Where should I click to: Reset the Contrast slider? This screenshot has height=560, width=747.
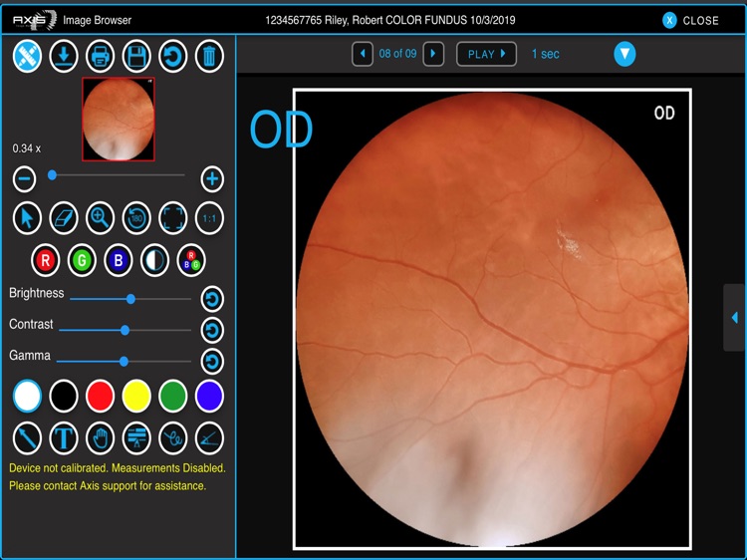pyautogui.click(x=212, y=330)
